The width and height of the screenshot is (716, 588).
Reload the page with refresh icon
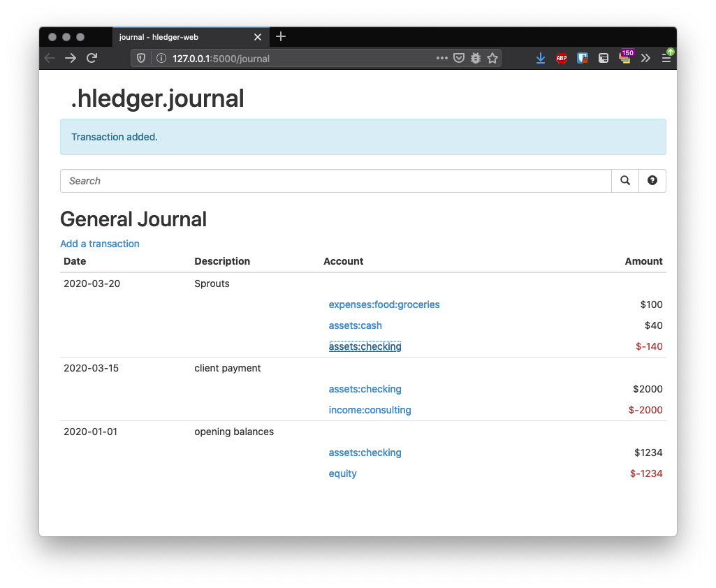coord(92,58)
